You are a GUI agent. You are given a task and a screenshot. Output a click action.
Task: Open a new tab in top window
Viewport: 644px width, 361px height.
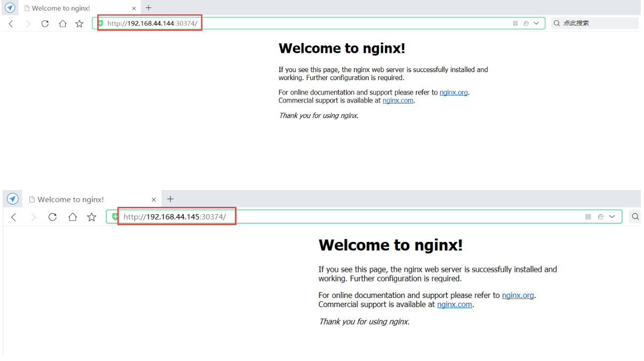tap(148, 7)
